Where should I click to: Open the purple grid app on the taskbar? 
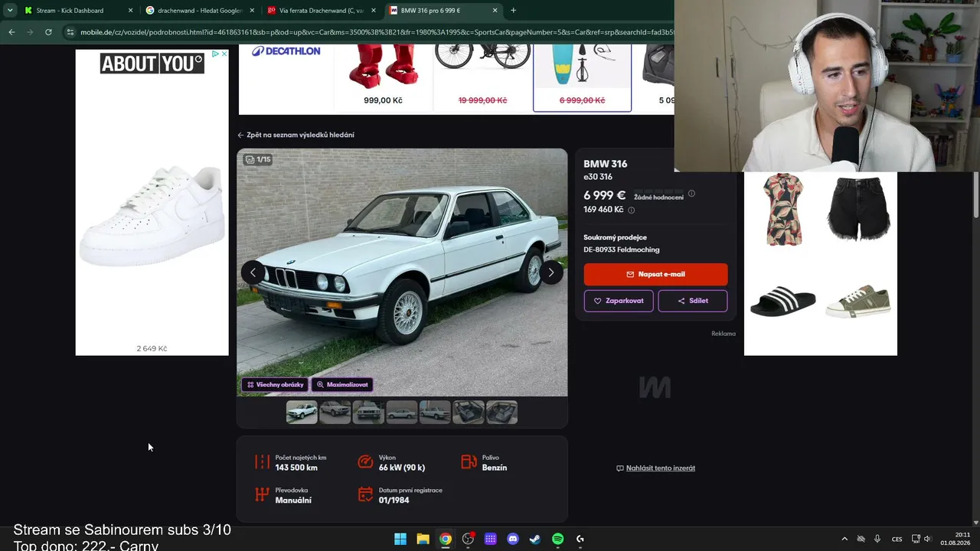[491, 539]
